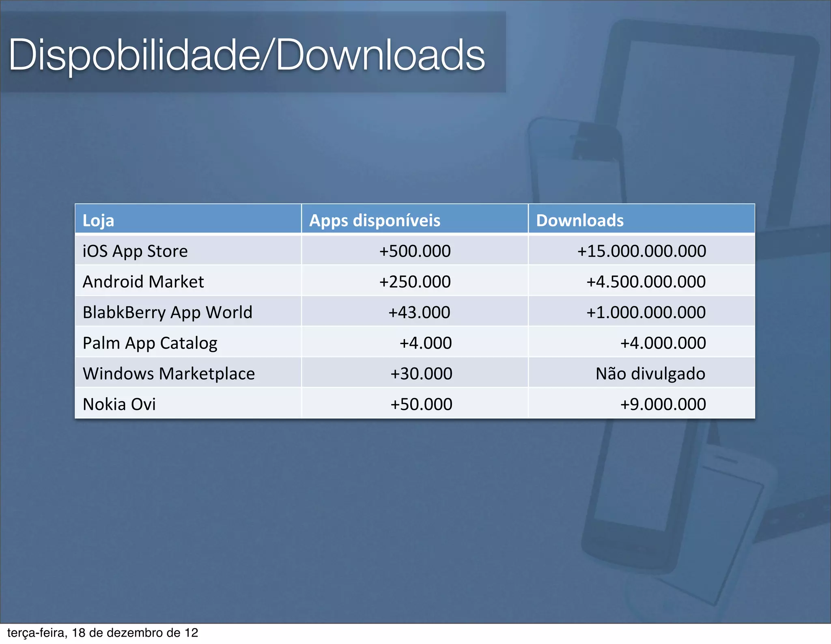This screenshot has height=644, width=831.
Task: Click the iOS App Store cell
Action: [x=188, y=250]
